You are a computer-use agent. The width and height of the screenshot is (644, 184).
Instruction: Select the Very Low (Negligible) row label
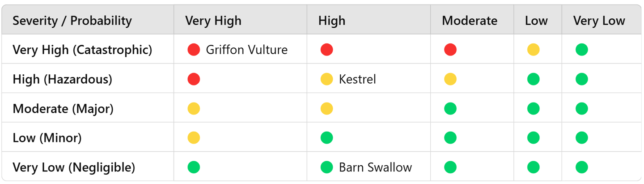[74, 167]
